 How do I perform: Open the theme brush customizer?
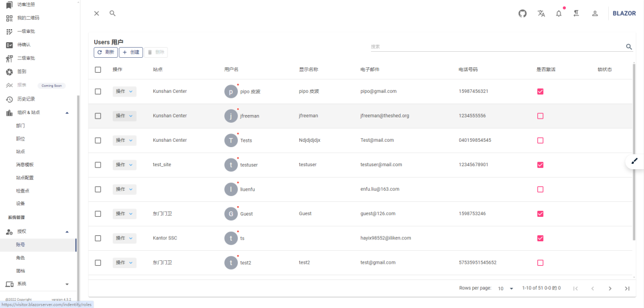click(x=634, y=161)
